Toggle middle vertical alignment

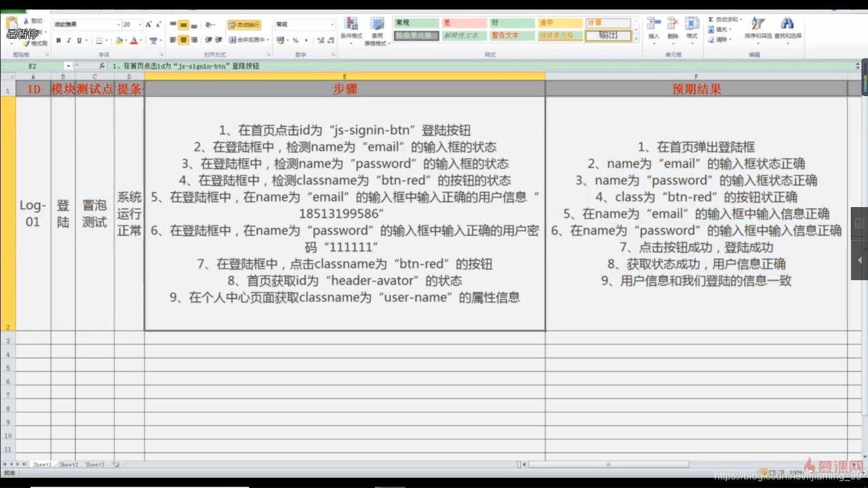(x=183, y=25)
